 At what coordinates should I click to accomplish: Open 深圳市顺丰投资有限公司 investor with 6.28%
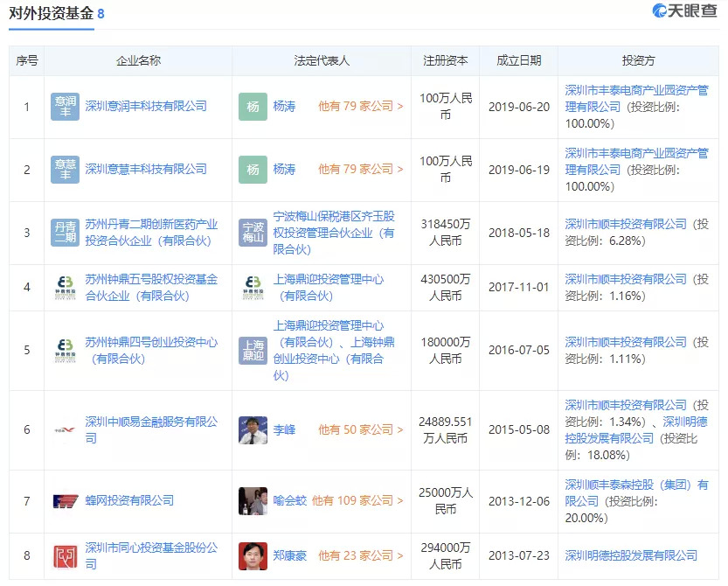click(626, 225)
